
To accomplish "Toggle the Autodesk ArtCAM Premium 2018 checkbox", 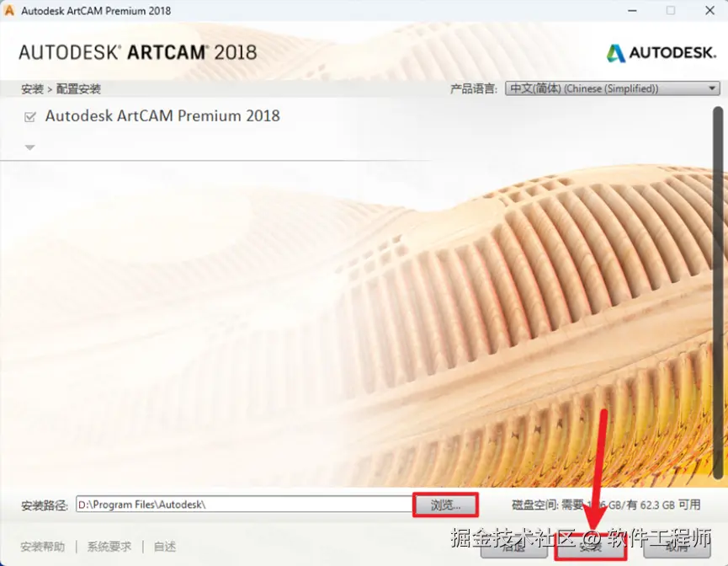I will (x=30, y=116).
